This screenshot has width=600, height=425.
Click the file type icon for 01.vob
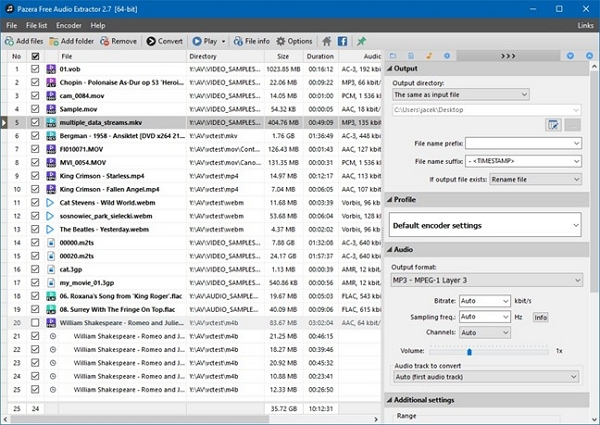pyautogui.click(x=51, y=69)
